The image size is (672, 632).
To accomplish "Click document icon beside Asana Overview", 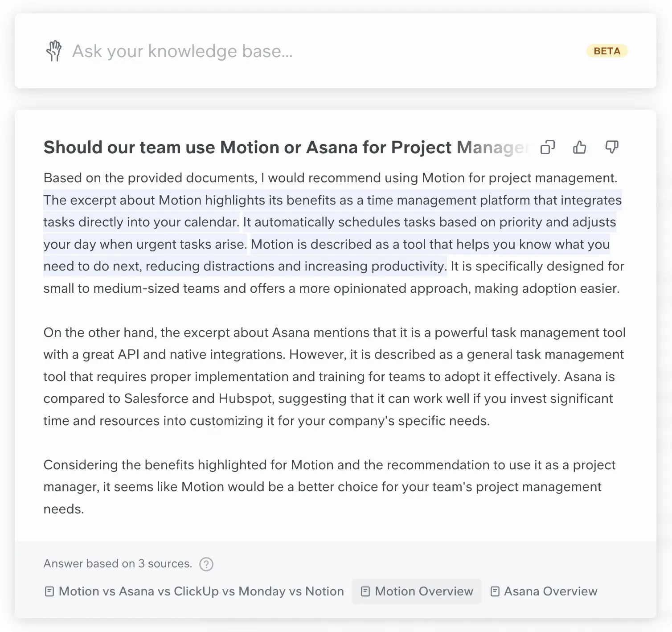I will click(x=495, y=591).
